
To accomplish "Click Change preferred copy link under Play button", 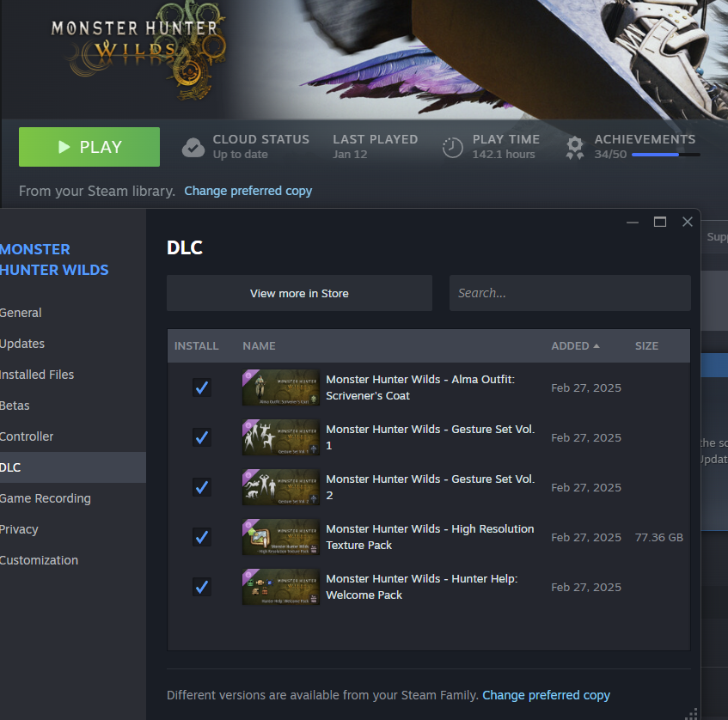I will [248, 191].
